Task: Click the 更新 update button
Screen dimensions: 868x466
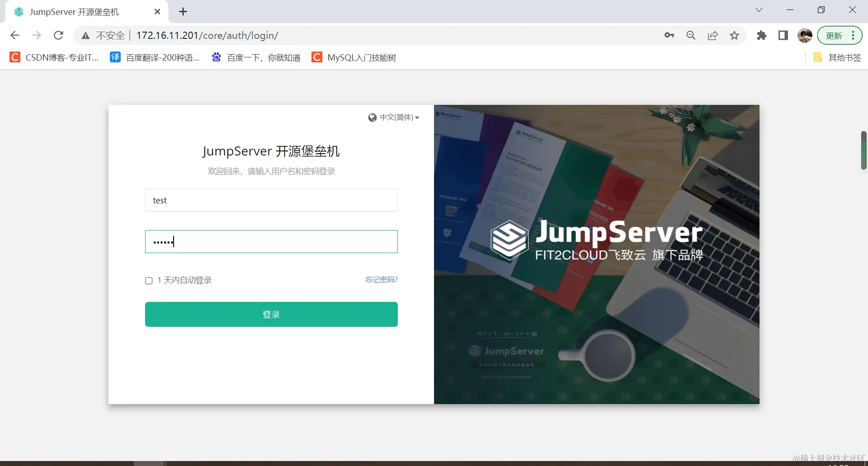Action: click(x=834, y=36)
